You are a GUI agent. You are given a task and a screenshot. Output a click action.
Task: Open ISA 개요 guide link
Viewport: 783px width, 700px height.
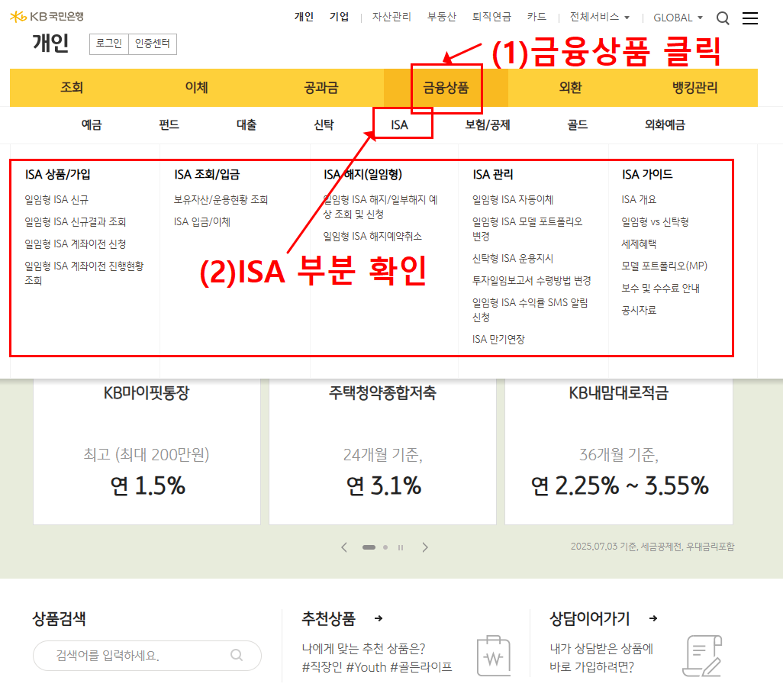639,200
